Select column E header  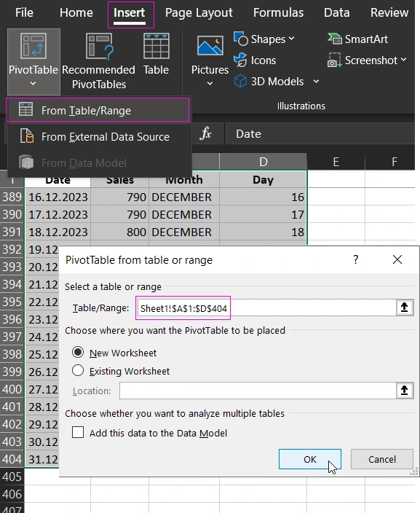[x=336, y=162]
